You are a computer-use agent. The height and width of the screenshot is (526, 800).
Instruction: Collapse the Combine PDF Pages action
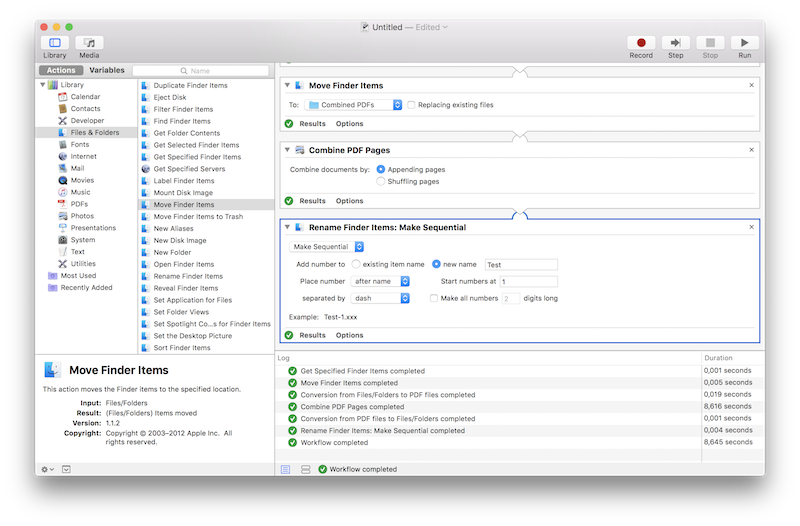click(x=286, y=150)
